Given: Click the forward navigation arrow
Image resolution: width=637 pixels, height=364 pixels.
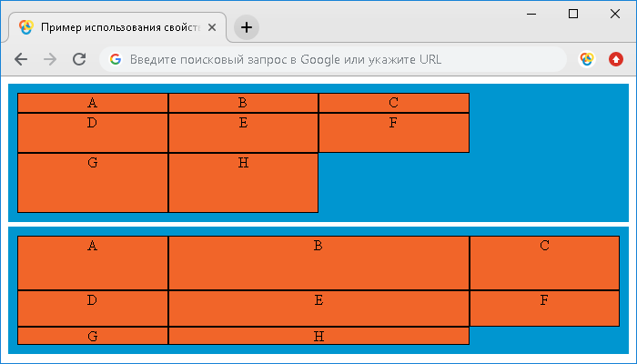Looking at the screenshot, I should click(50, 59).
